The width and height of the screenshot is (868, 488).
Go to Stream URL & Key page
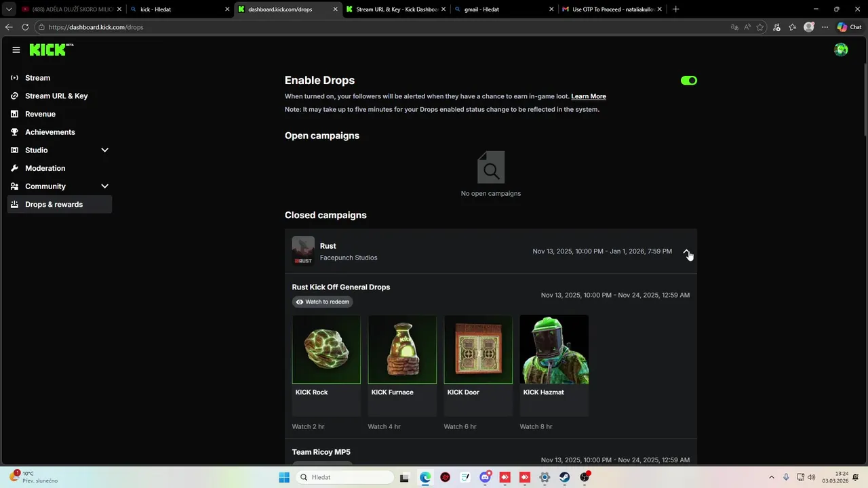coord(60,96)
